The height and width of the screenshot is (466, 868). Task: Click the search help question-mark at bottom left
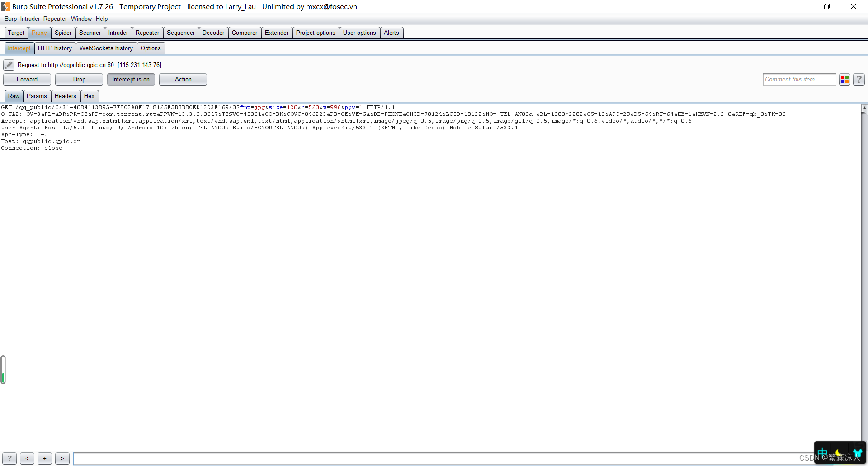(x=9, y=458)
